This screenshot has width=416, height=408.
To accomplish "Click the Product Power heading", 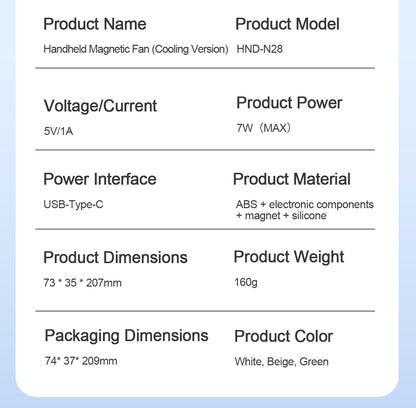I will pos(289,103).
